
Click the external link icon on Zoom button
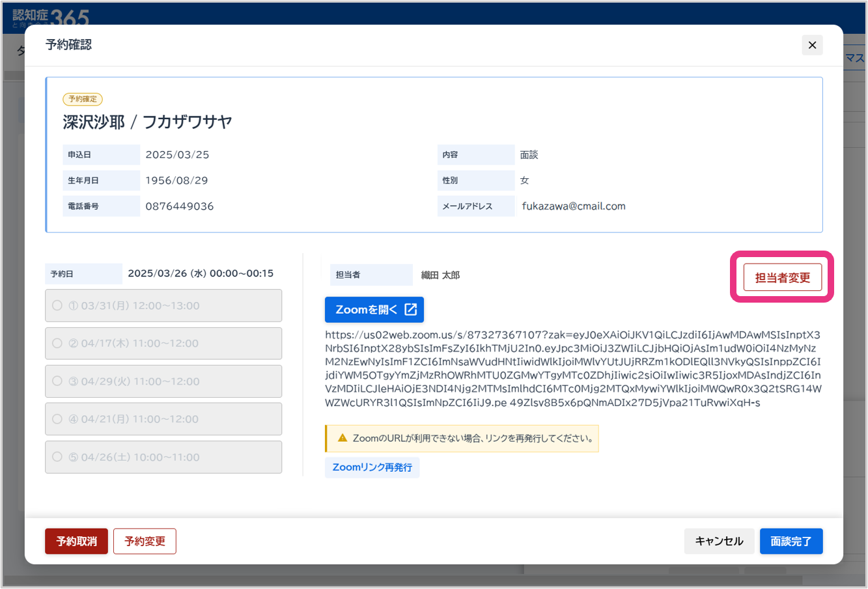[411, 310]
